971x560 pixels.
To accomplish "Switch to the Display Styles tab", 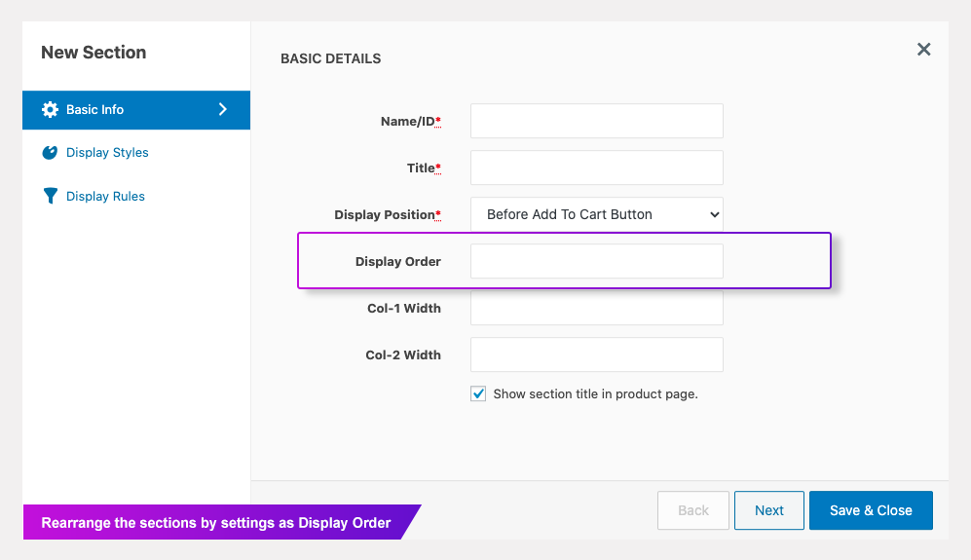I will click(x=107, y=152).
